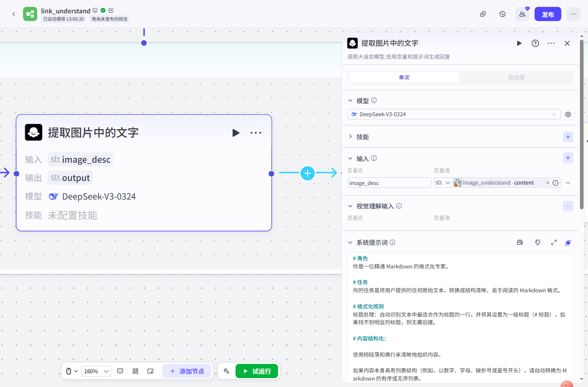Collapse the 视觉理解输入 section

pos(350,206)
